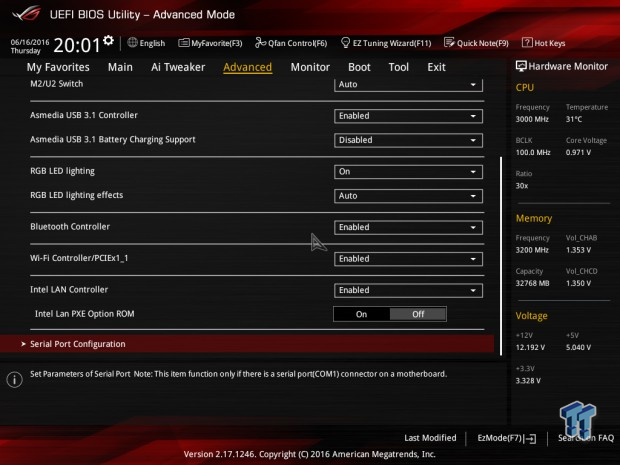Open M2/U2 Switch dropdown
The width and height of the screenshot is (620, 465).
point(408,84)
